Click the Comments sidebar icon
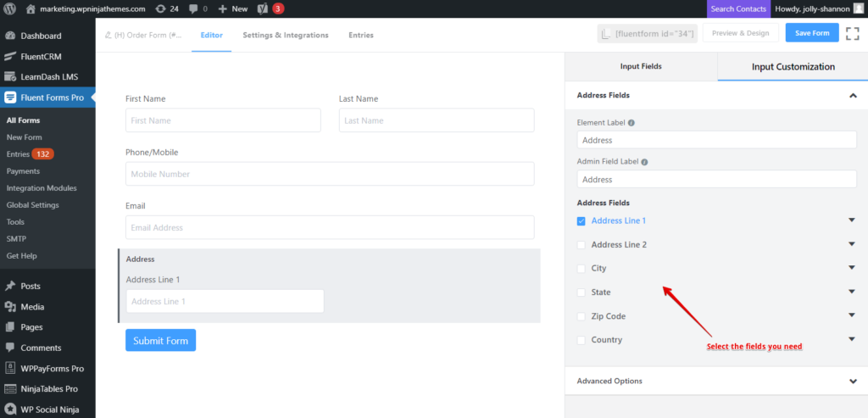Viewport: 868px width, 418px height. (x=10, y=348)
